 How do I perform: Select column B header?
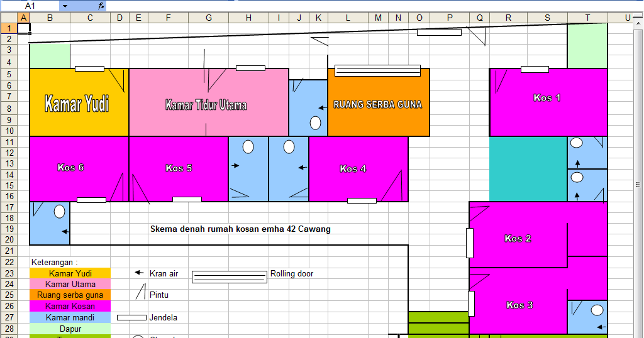[x=50, y=18]
